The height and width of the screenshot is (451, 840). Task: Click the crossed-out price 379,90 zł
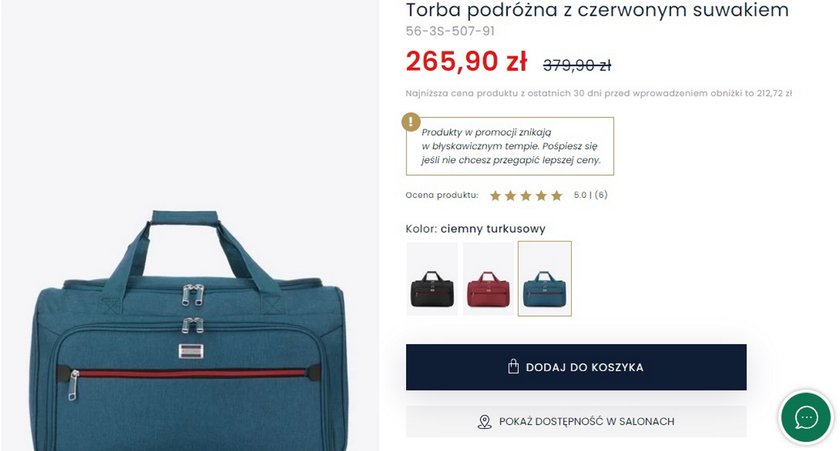tap(577, 65)
